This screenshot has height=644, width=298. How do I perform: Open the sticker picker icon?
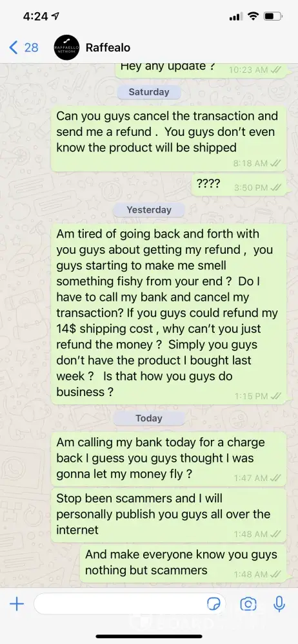(214, 604)
